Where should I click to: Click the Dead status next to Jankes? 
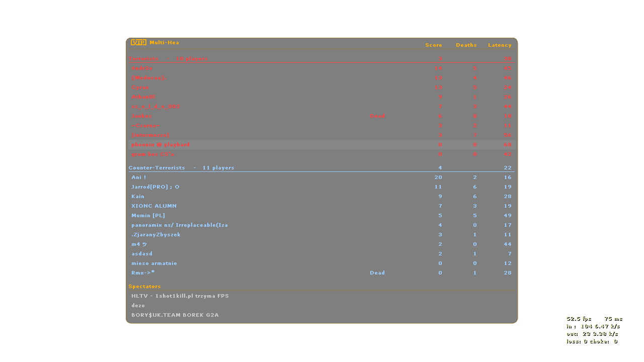pyautogui.click(x=377, y=116)
